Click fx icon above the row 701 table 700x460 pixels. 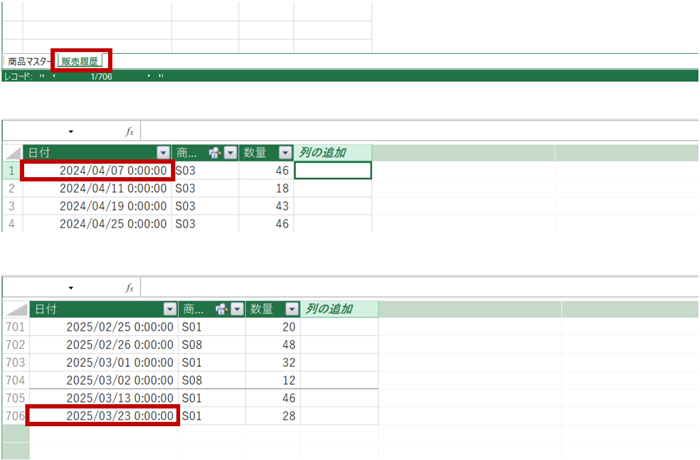pyautogui.click(x=129, y=288)
